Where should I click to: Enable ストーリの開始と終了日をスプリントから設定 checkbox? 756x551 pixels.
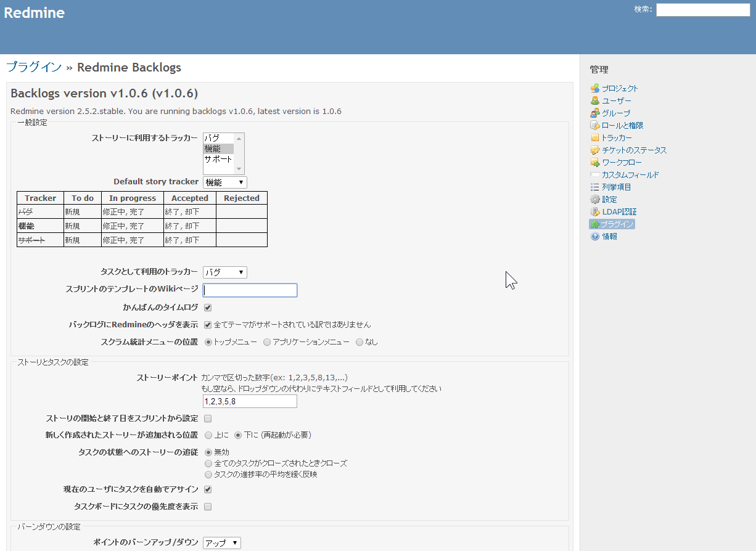(x=208, y=418)
